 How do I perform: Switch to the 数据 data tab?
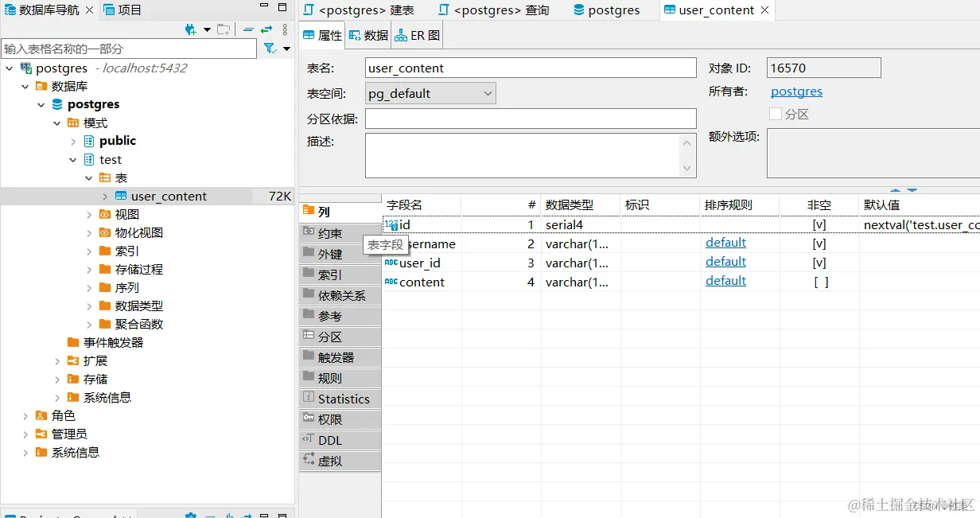[x=369, y=35]
